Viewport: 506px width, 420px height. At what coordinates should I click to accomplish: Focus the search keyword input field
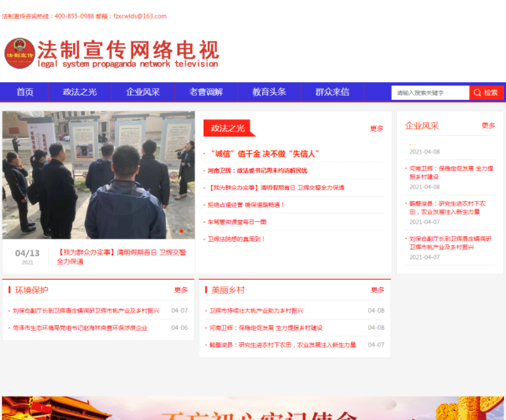pyautogui.click(x=430, y=93)
